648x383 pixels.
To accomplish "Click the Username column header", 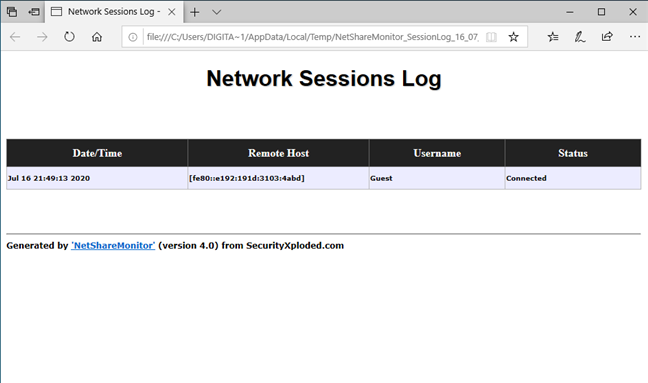I will 437,153.
